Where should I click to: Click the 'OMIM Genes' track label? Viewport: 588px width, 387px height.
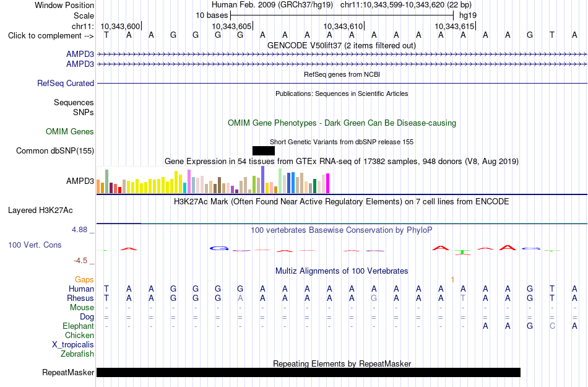[70, 132]
